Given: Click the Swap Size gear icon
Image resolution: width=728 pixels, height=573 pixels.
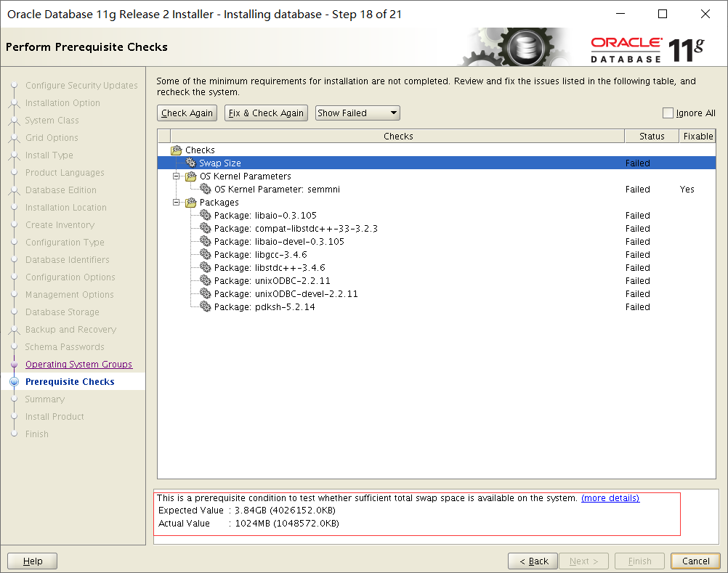Looking at the screenshot, I should click(191, 163).
